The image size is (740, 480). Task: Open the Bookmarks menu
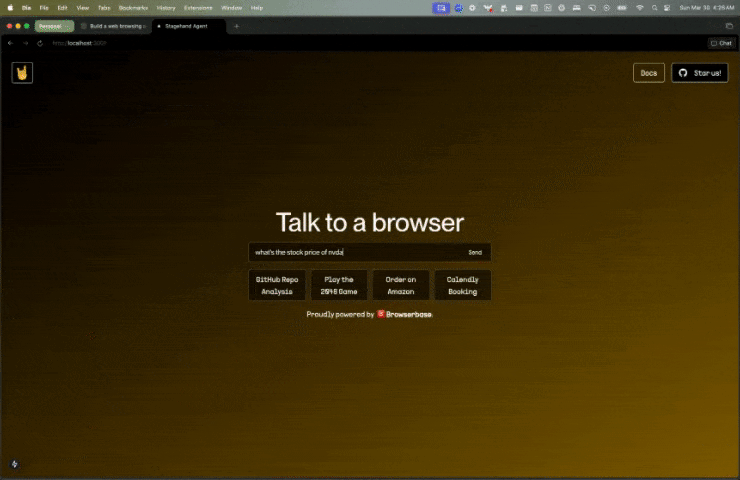click(134, 8)
